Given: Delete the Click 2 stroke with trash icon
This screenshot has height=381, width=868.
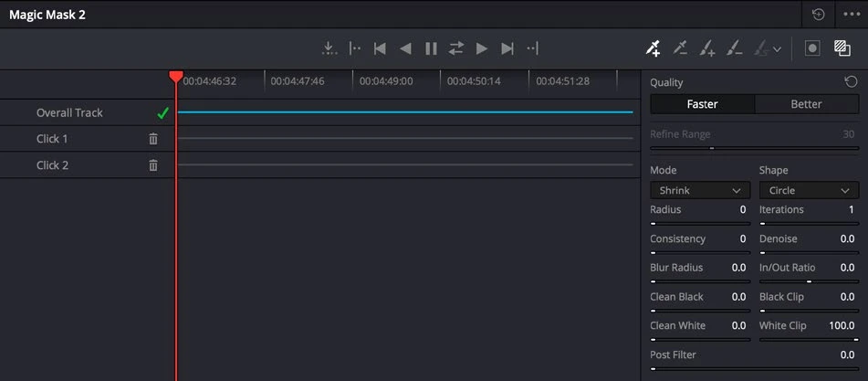Looking at the screenshot, I should tap(153, 165).
